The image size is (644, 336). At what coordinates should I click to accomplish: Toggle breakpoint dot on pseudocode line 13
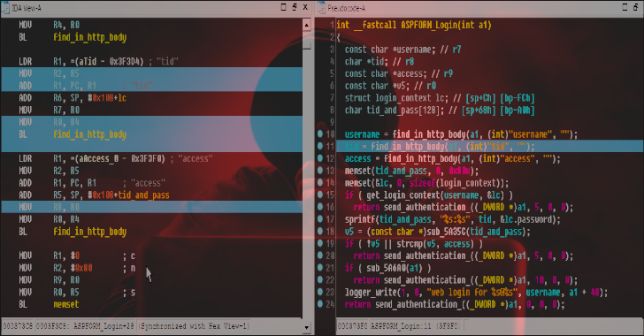320,170
